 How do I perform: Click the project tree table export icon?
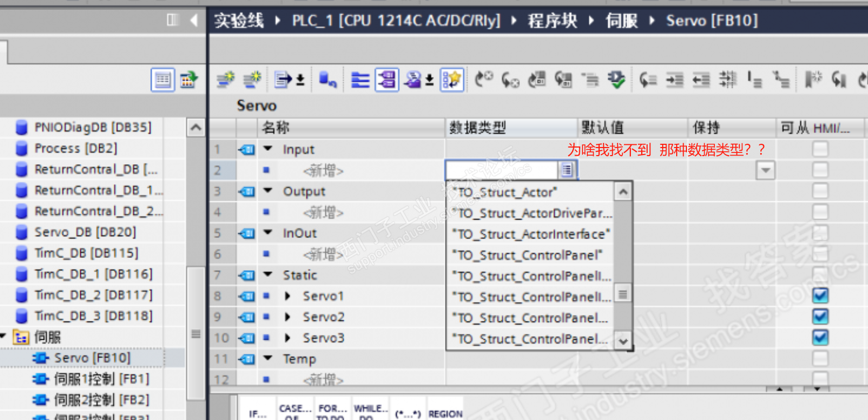click(x=189, y=80)
